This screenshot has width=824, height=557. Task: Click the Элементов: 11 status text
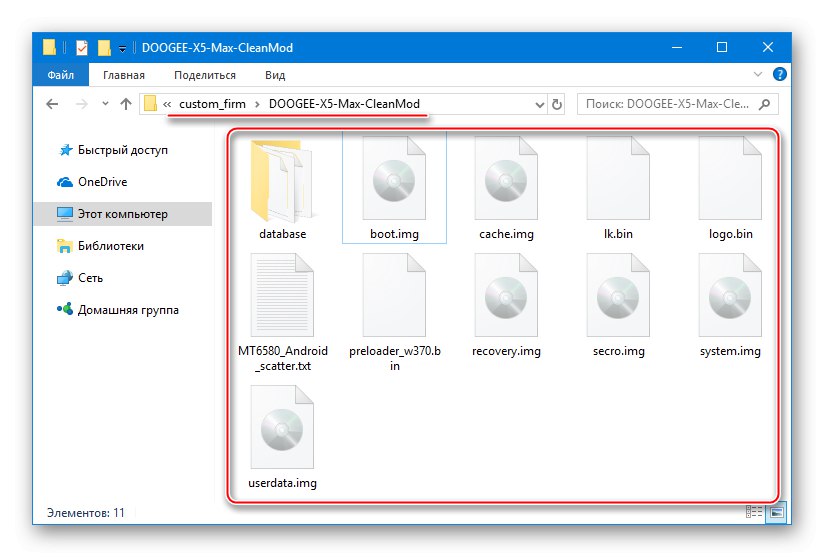(x=86, y=512)
